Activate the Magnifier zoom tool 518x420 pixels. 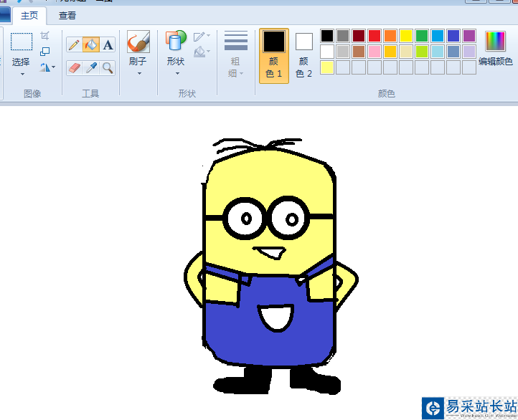pyautogui.click(x=108, y=68)
